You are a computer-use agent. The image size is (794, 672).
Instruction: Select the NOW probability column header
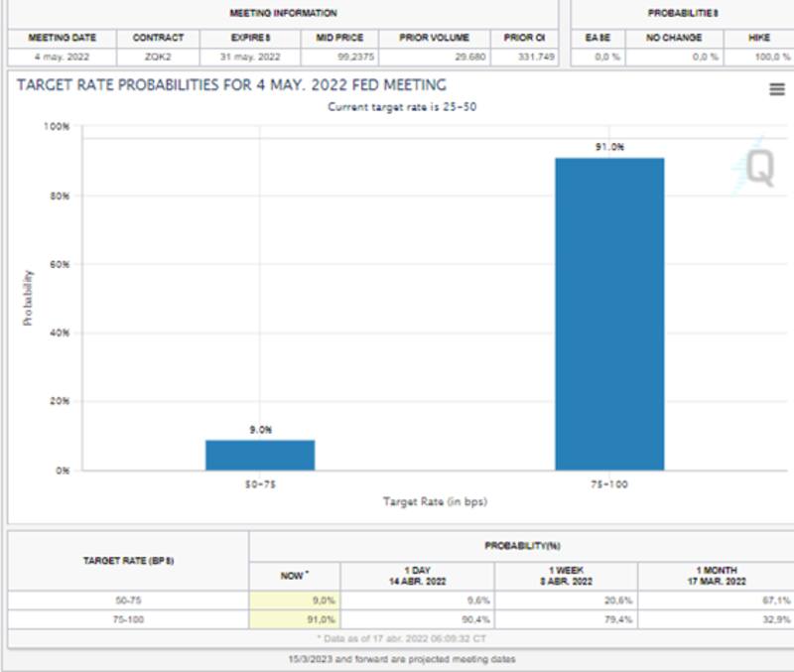point(294,576)
